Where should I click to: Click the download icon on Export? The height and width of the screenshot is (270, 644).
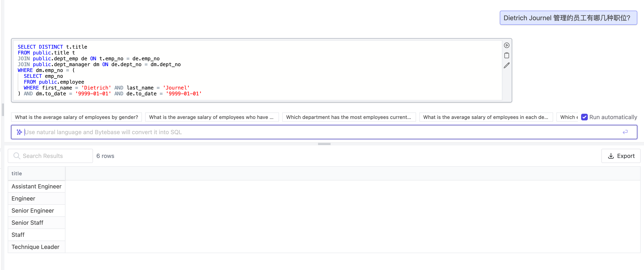tap(611, 156)
